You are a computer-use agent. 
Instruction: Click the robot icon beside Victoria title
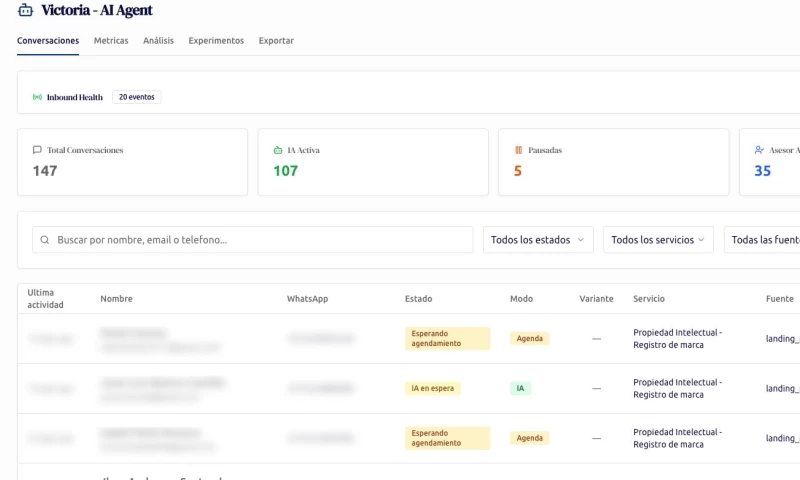(x=26, y=10)
